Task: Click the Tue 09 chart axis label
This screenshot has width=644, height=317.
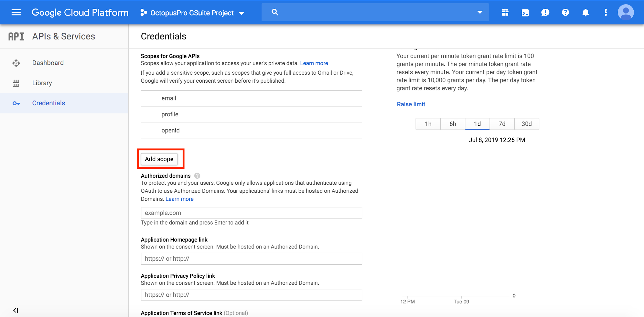Action: (461, 302)
